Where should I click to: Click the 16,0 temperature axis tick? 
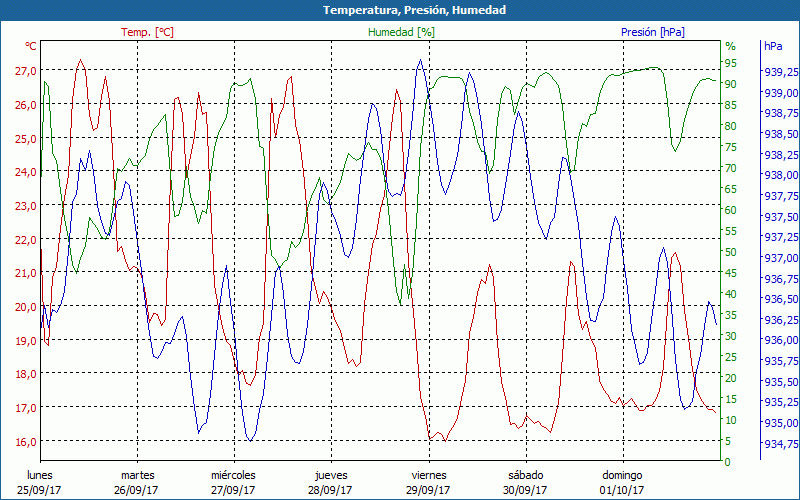[x=26, y=441]
